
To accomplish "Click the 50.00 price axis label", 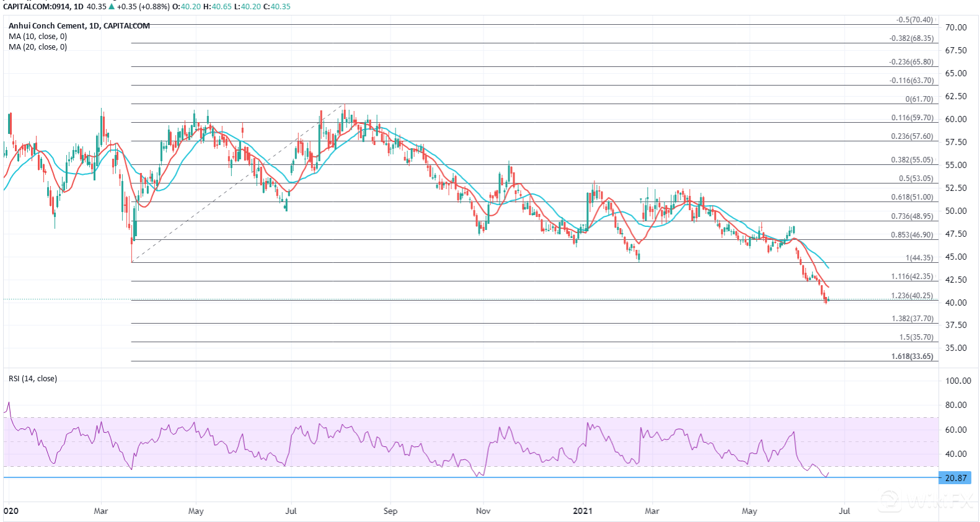I will pyautogui.click(x=955, y=211).
